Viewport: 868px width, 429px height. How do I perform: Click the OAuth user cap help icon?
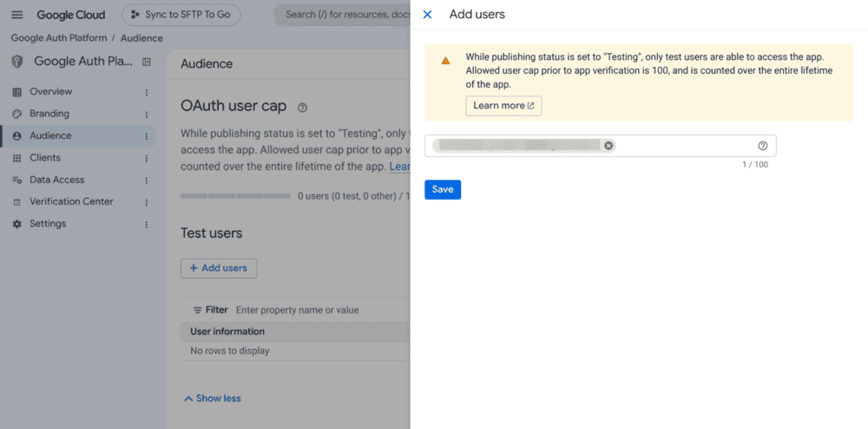click(x=302, y=108)
